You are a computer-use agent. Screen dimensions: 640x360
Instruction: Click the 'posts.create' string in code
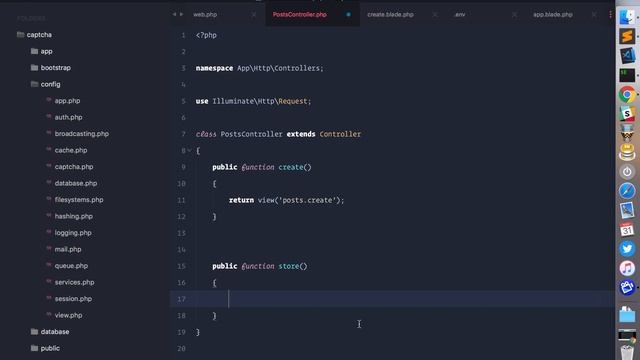(x=307, y=200)
